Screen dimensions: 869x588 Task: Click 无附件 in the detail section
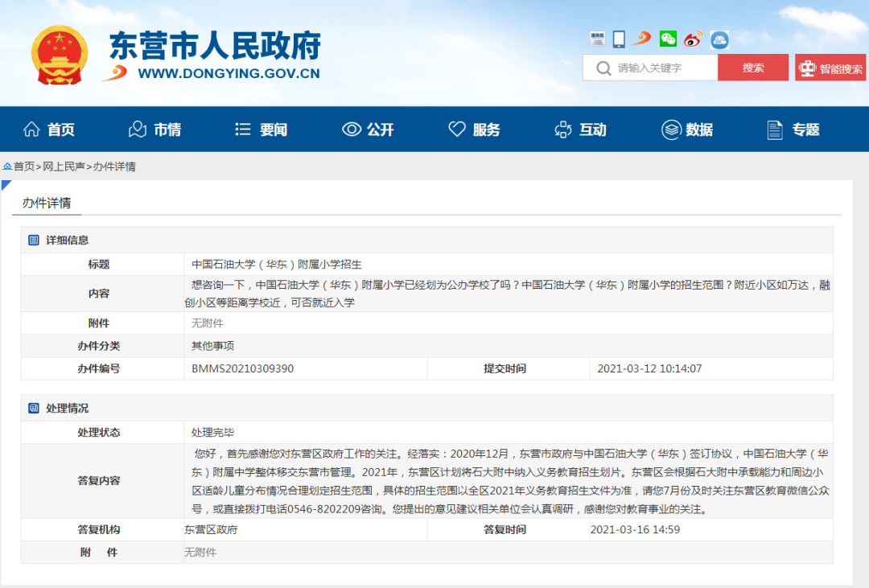click(208, 323)
